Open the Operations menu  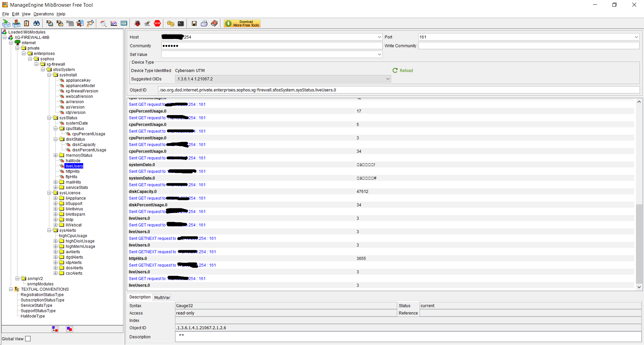coord(44,14)
